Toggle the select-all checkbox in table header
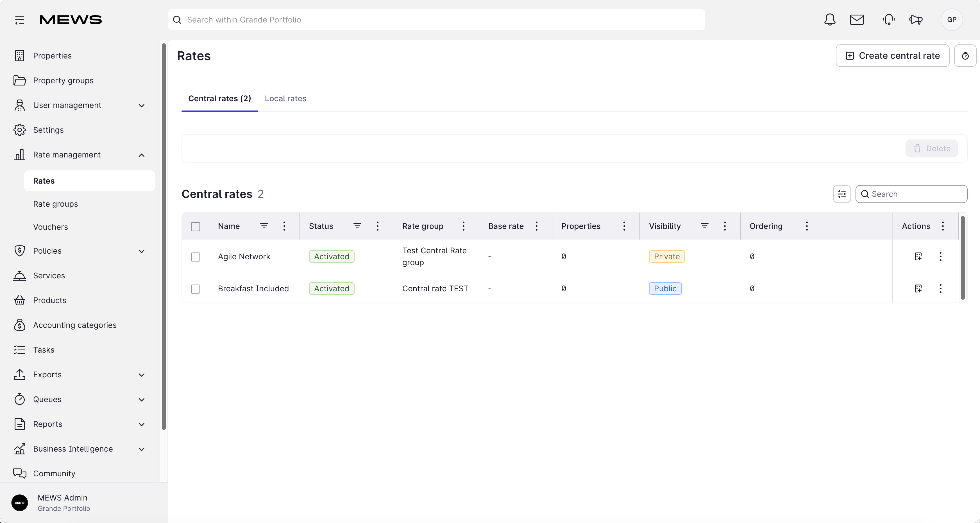Image resolution: width=980 pixels, height=523 pixels. [x=196, y=226]
